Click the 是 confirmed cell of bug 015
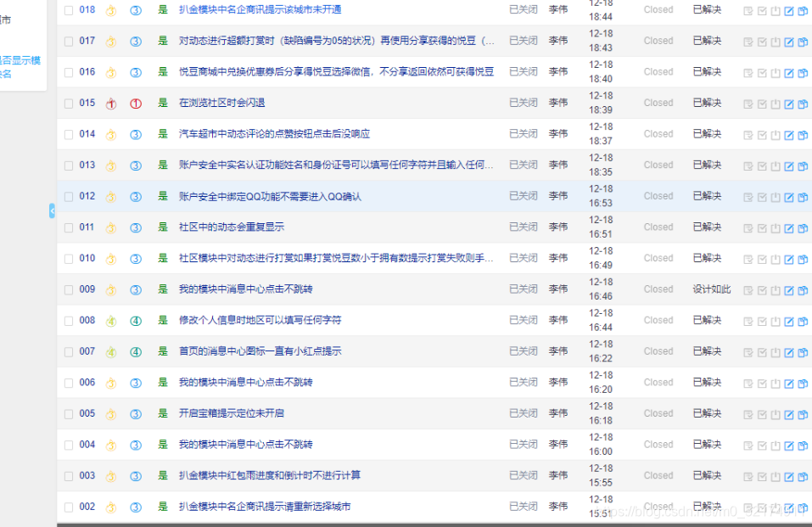Viewport: 812px width, 527px height. click(163, 103)
